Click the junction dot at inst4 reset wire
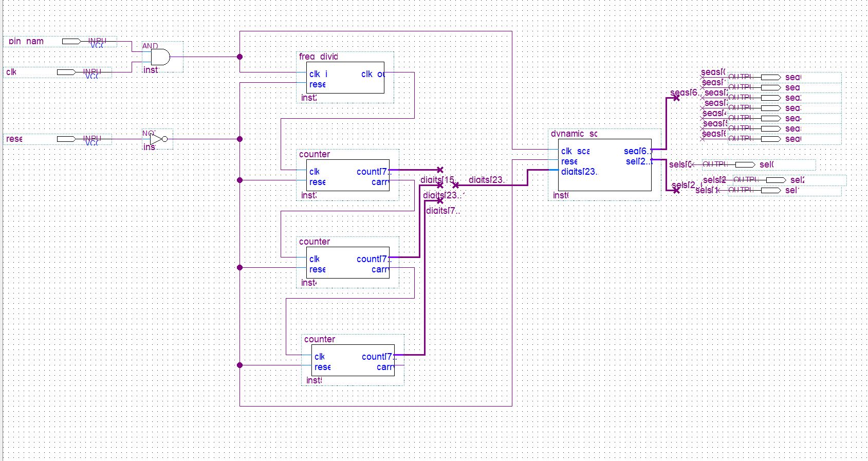Screen dimensions: 868x461 [x=239, y=267]
